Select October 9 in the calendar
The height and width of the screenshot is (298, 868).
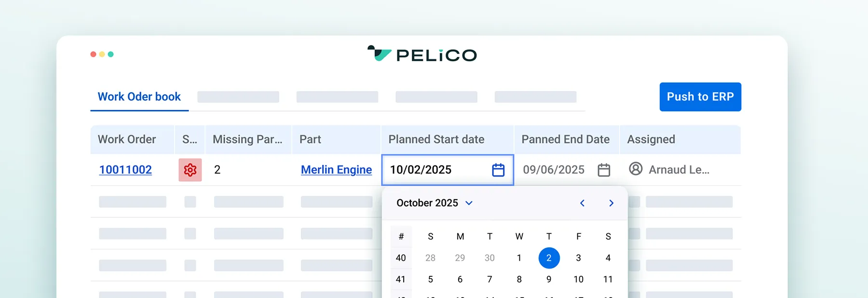pyautogui.click(x=549, y=279)
